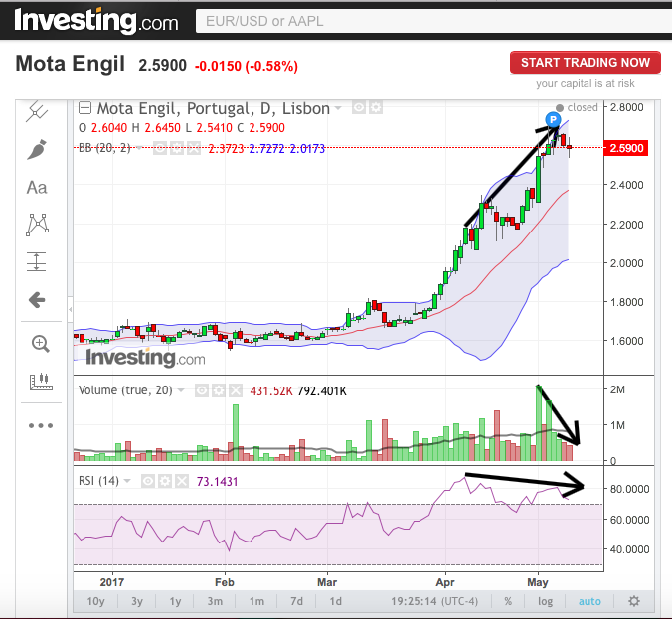Image resolution: width=672 pixels, height=619 pixels.
Task: Set chart range to 10y
Action: point(95,601)
